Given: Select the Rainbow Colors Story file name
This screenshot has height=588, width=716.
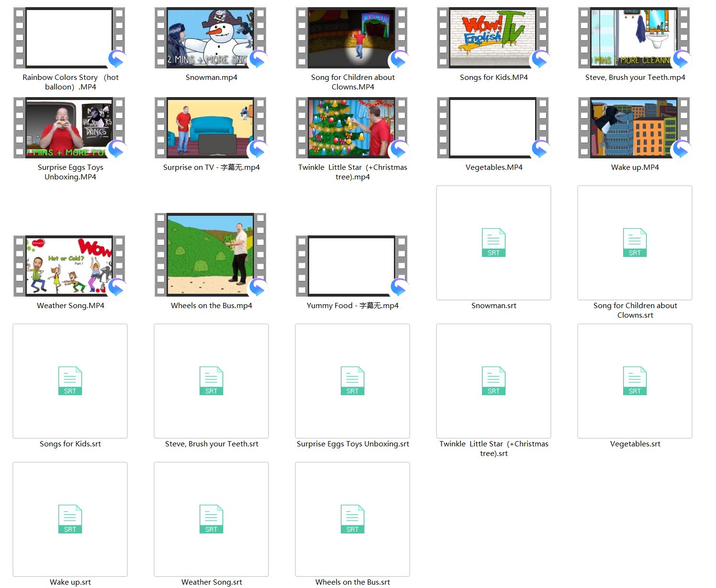Looking at the screenshot, I should tap(70, 82).
